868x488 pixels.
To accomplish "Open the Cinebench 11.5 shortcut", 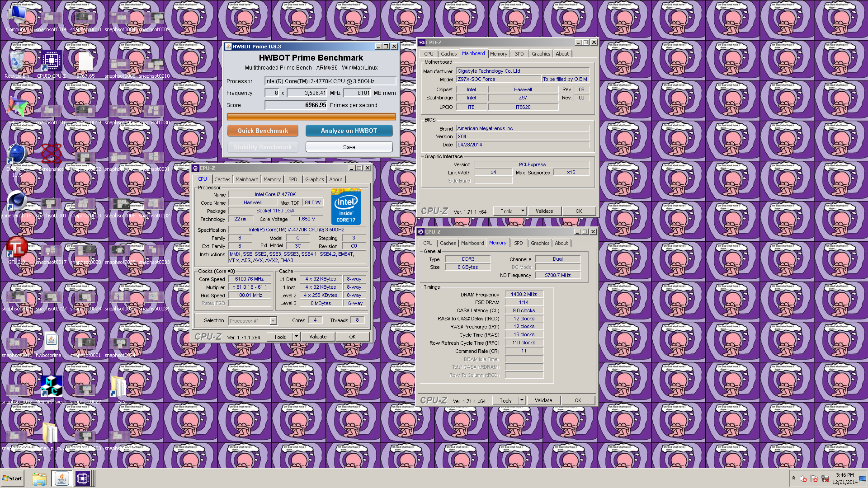I will pyautogui.click(x=17, y=159).
